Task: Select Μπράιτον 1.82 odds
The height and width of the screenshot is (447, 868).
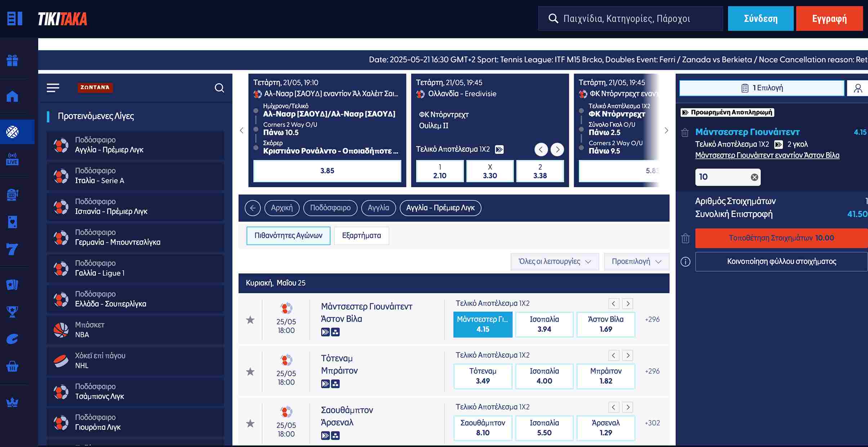Action: click(606, 376)
